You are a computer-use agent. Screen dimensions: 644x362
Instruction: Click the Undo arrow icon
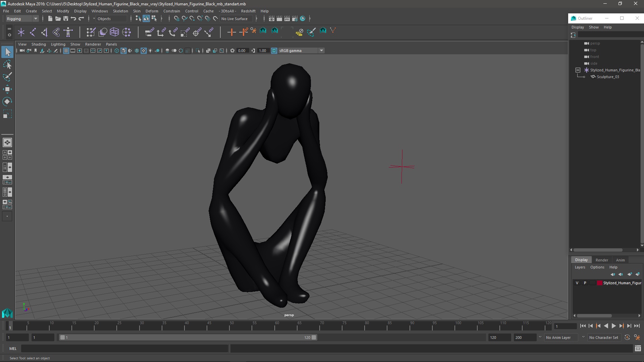73,19
